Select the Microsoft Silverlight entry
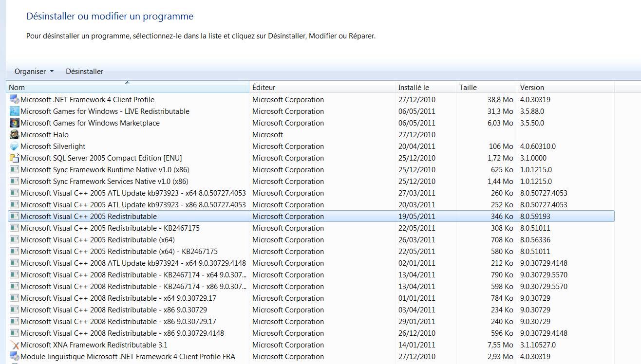Viewport: 641px width, 364px height. pos(53,146)
